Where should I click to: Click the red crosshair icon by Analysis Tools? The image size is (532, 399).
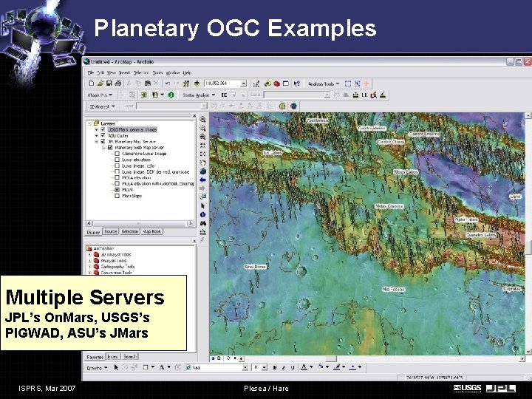(x=366, y=83)
